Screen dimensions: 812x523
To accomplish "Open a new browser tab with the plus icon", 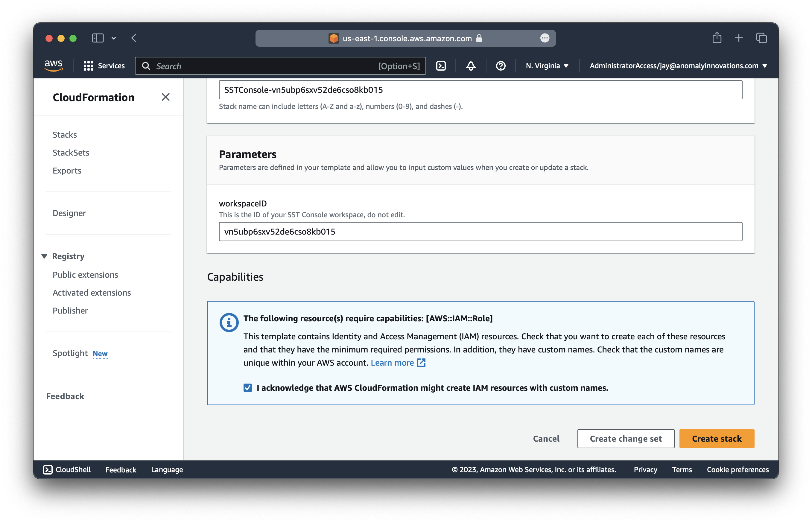I will click(x=739, y=38).
